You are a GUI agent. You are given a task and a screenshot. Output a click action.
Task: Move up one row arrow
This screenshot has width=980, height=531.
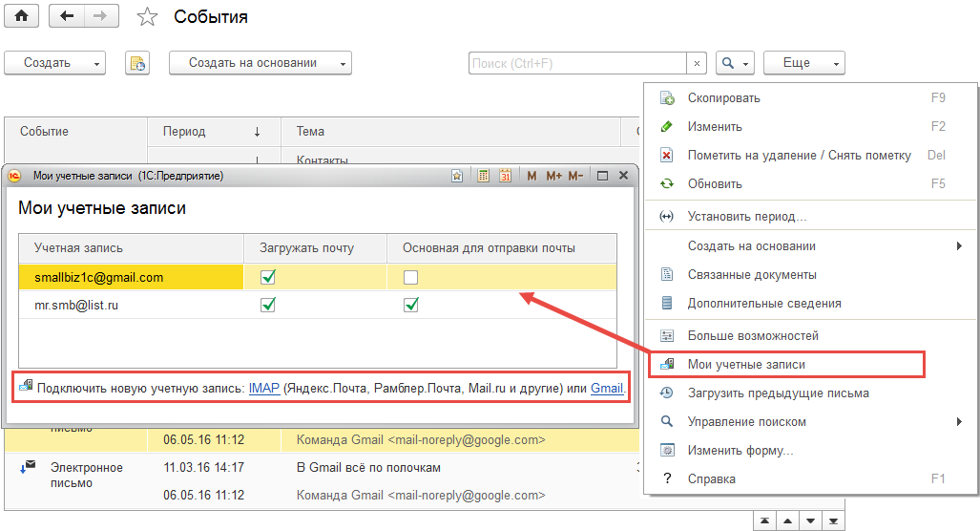point(787,521)
